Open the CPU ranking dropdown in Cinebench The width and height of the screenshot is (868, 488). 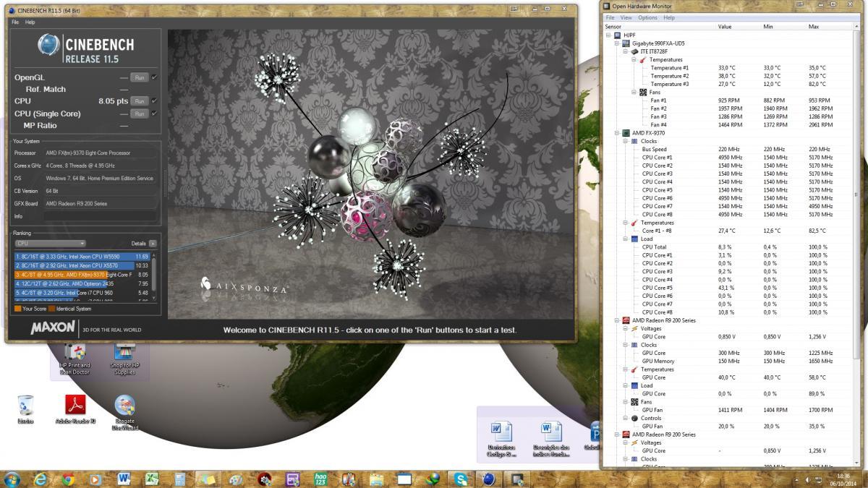50,244
